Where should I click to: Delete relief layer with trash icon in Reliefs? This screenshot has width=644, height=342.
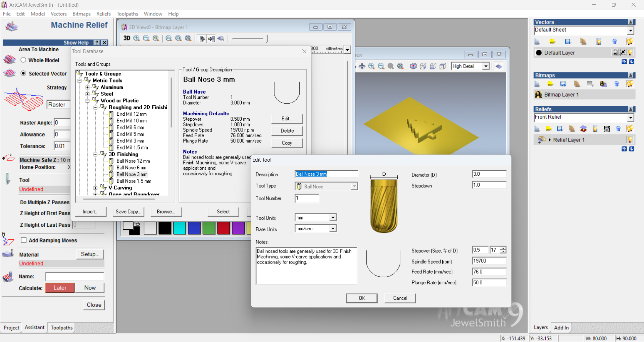pos(618,129)
